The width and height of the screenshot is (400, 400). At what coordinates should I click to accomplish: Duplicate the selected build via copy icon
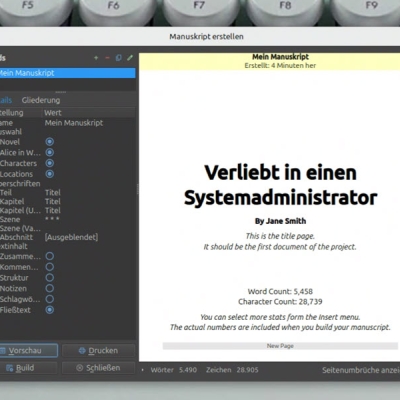tap(118, 58)
